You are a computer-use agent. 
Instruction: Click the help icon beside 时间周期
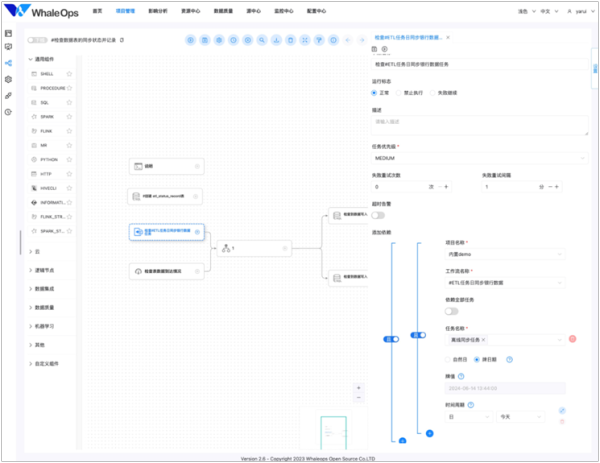pyautogui.click(x=471, y=404)
